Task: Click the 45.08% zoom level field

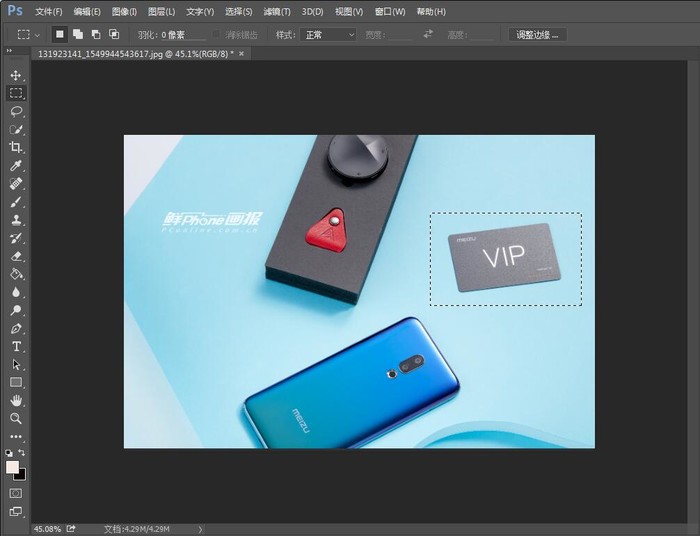Action: [47, 529]
